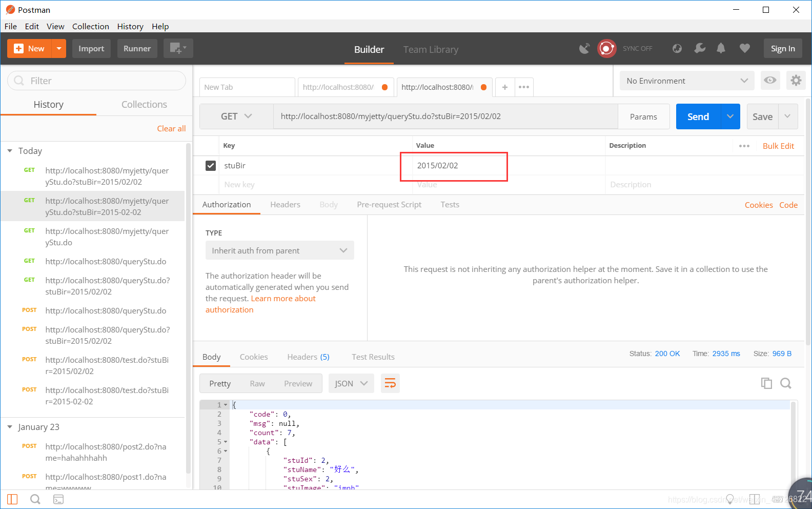The width and height of the screenshot is (812, 509).
Task: Click the Runner button
Action: point(137,48)
